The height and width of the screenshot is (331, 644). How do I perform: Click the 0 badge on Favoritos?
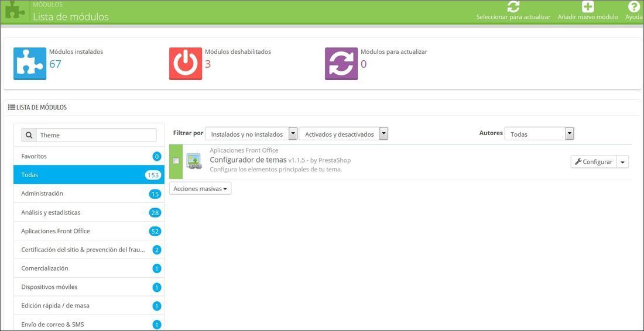click(156, 156)
